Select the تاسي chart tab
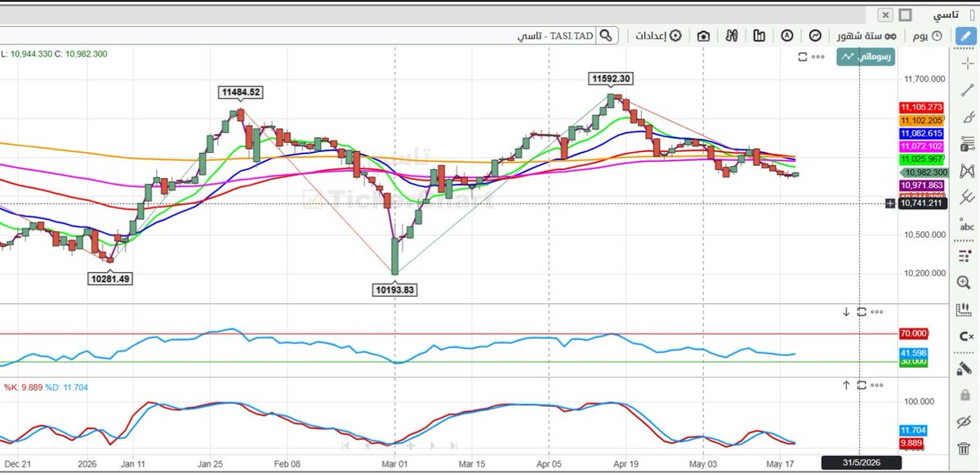Screen dimensions: 980x474 coord(946,15)
